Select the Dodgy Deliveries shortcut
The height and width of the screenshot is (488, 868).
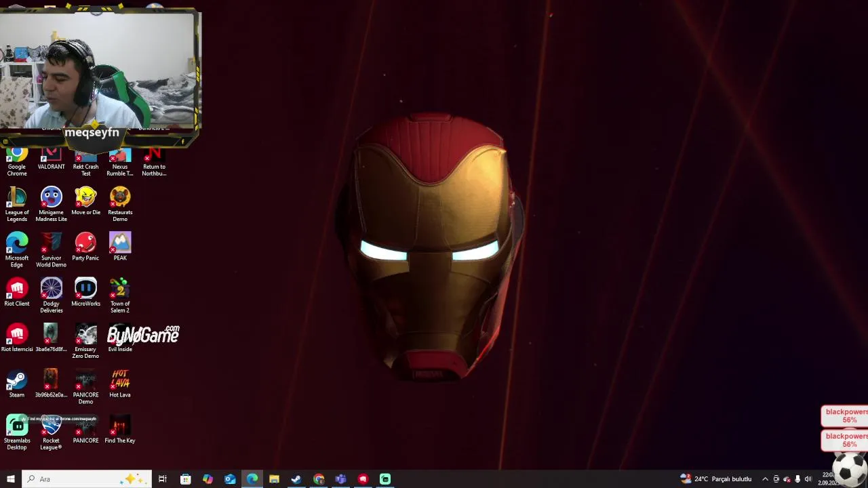(51, 295)
